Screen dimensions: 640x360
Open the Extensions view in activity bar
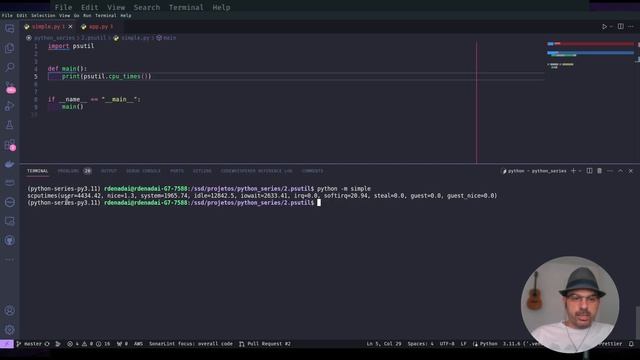click(10, 145)
